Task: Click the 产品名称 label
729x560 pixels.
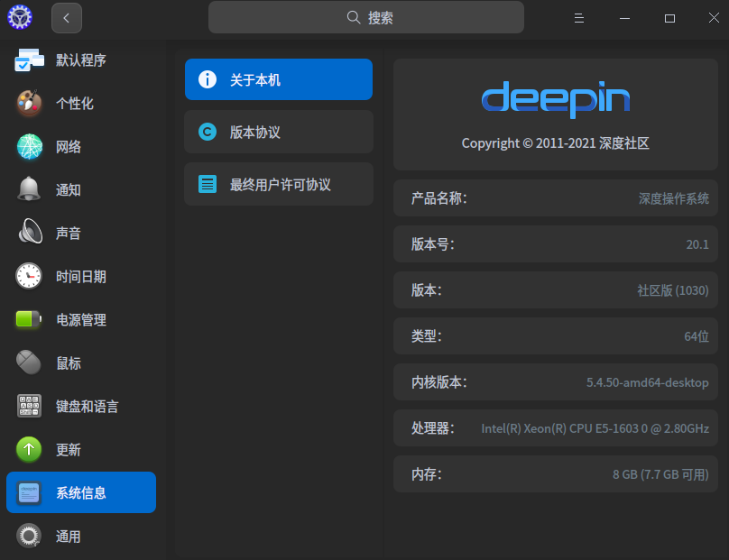Action: coord(438,198)
